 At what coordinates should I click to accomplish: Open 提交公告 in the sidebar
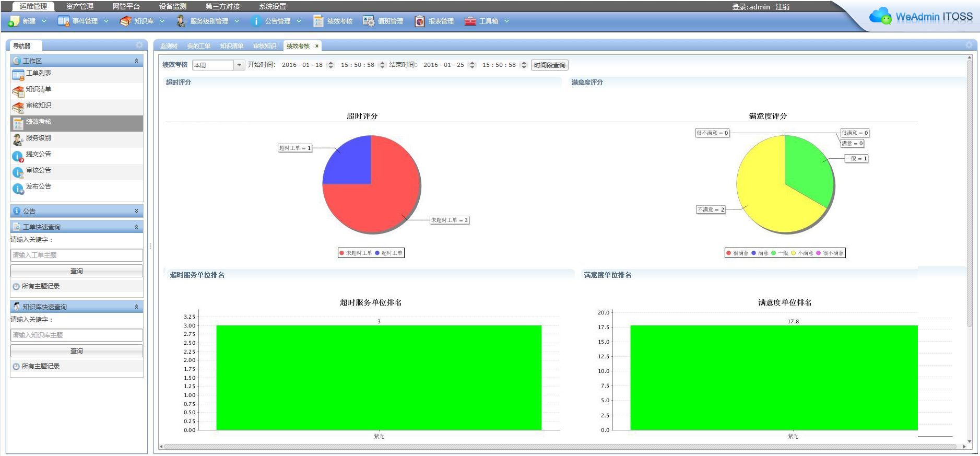point(38,155)
